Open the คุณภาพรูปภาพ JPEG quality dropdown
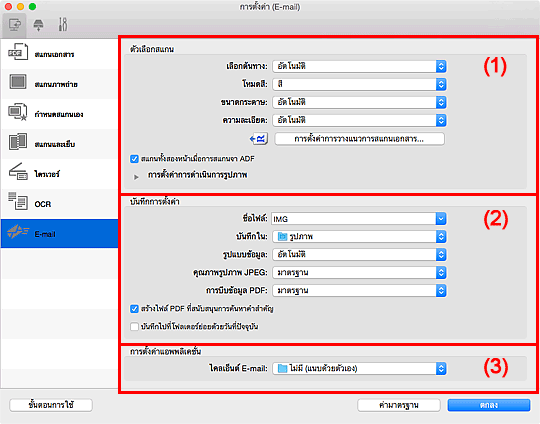The height and width of the screenshot is (424, 540). (x=359, y=273)
